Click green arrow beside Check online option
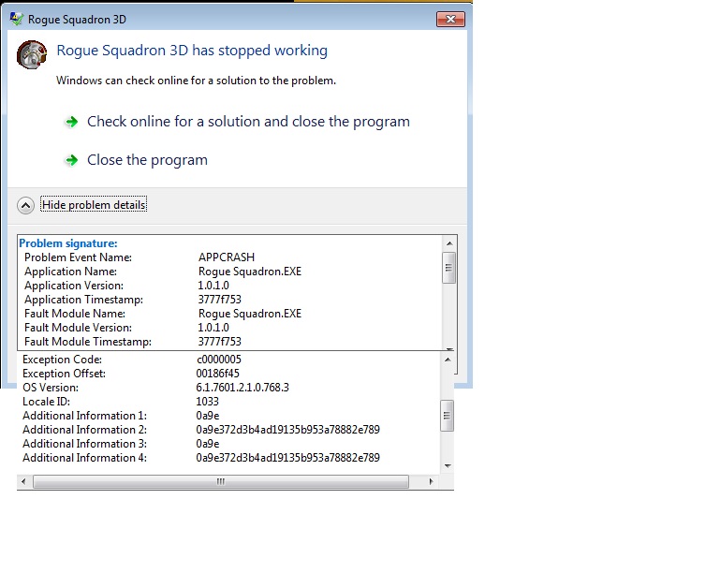 [x=71, y=122]
